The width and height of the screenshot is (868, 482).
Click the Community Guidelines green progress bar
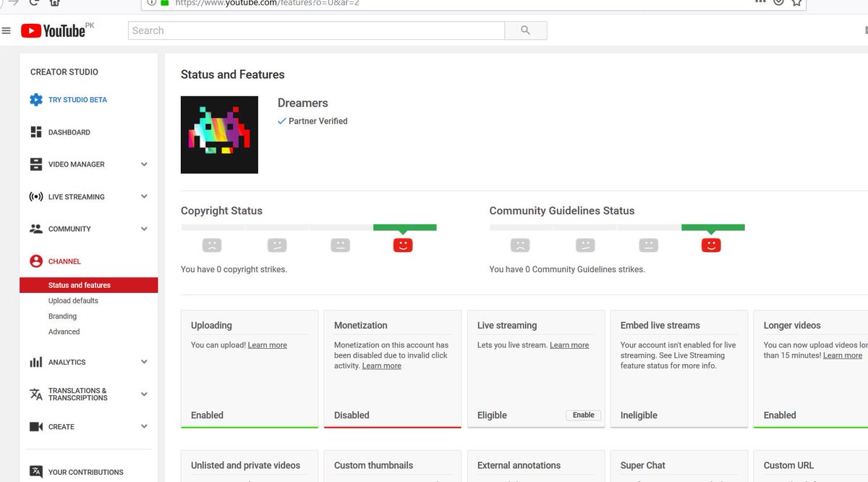point(713,227)
